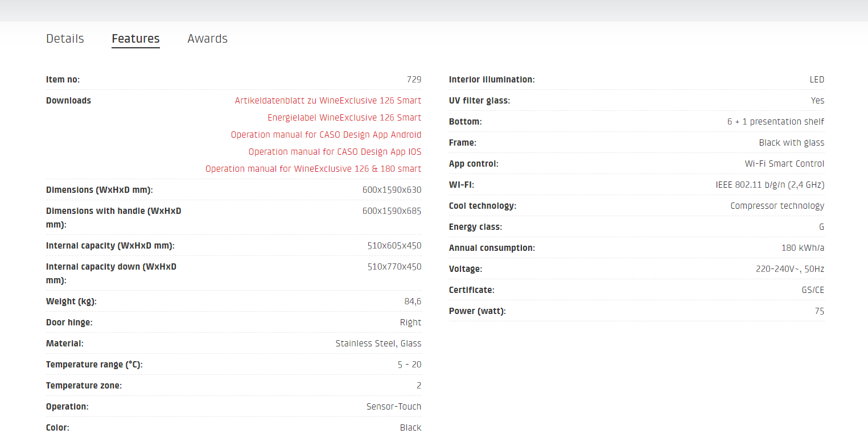Click the value Compressor technology
Image resolution: width=868 pixels, height=434 pixels.
click(778, 206)
